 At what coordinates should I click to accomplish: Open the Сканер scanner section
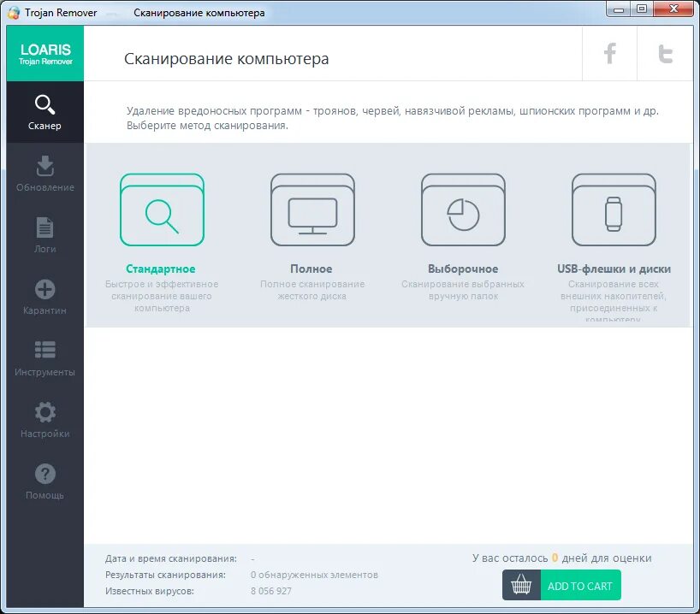click(x=44, y=112)
